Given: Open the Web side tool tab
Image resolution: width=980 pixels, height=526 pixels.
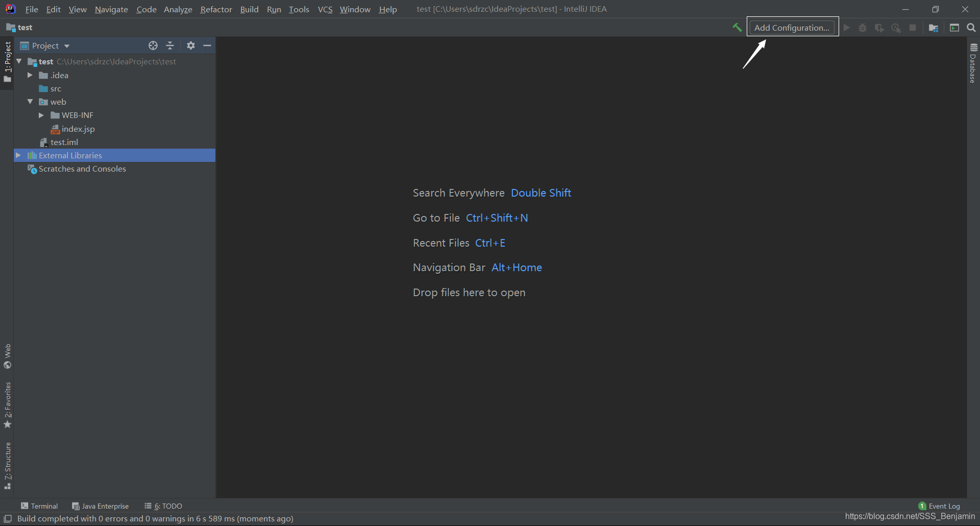Looking at the screenshot, I should click(x=7, y=356).
